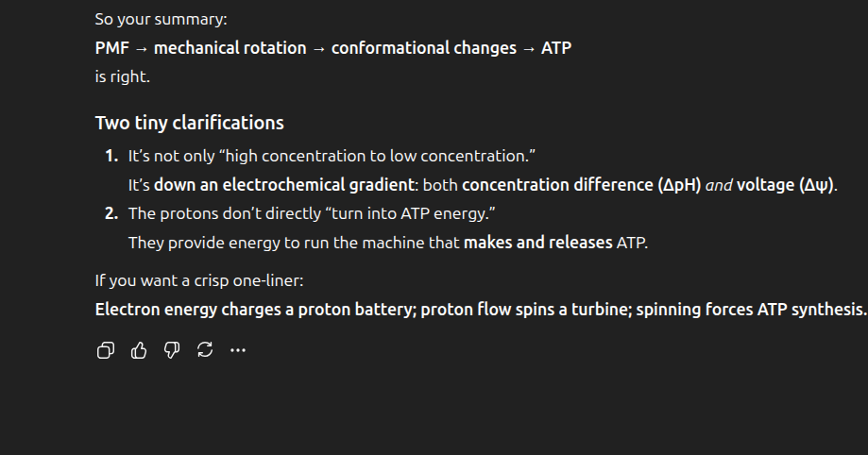Viewport: 868px width, 455px height.
Task: Click list item number 1 marker
Action: coord(111,156)
